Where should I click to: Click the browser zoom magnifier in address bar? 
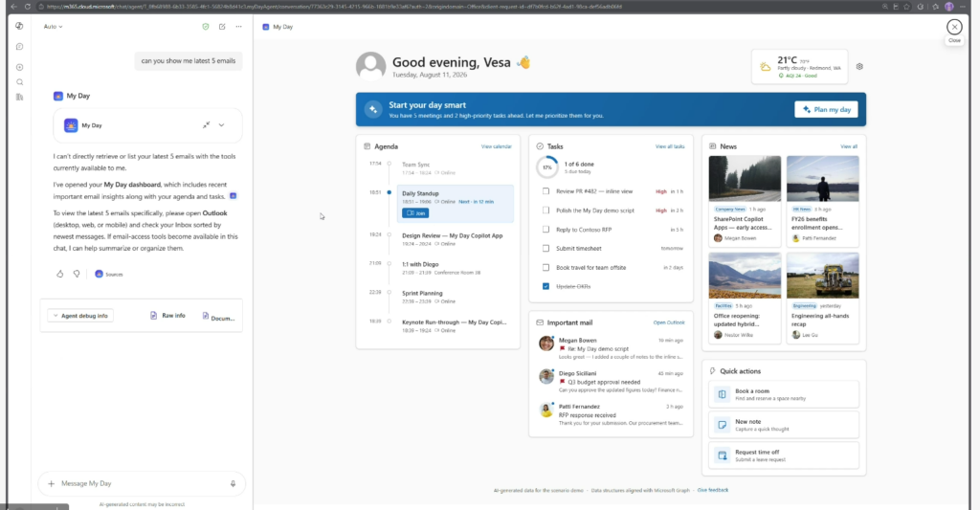885,7
